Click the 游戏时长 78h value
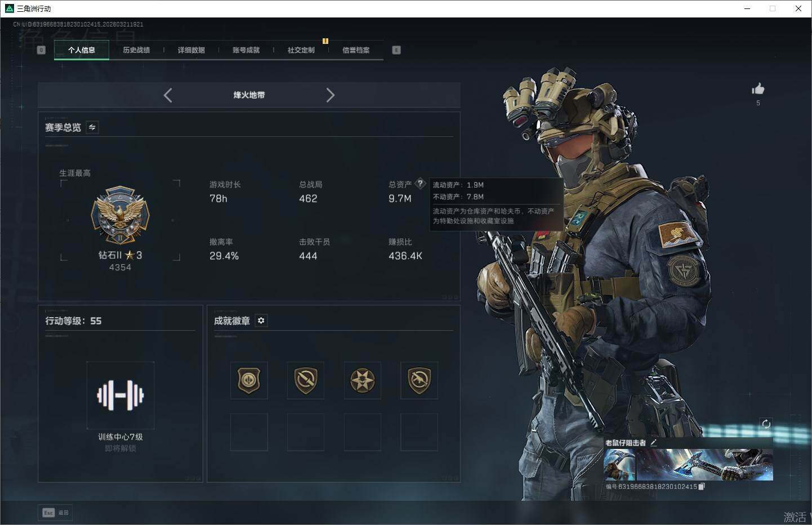The image size is (812, 525). click(x=218, y=199)
